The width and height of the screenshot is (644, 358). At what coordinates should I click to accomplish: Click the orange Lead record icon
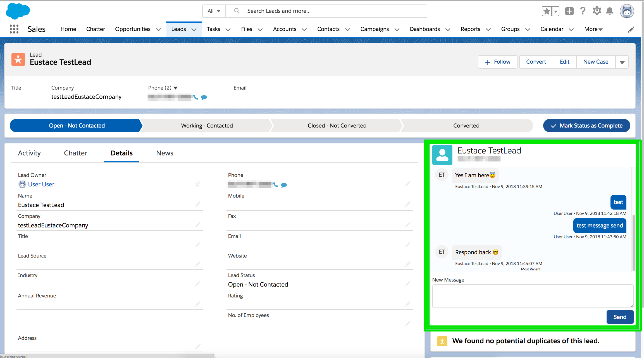[x=18, y=59]
